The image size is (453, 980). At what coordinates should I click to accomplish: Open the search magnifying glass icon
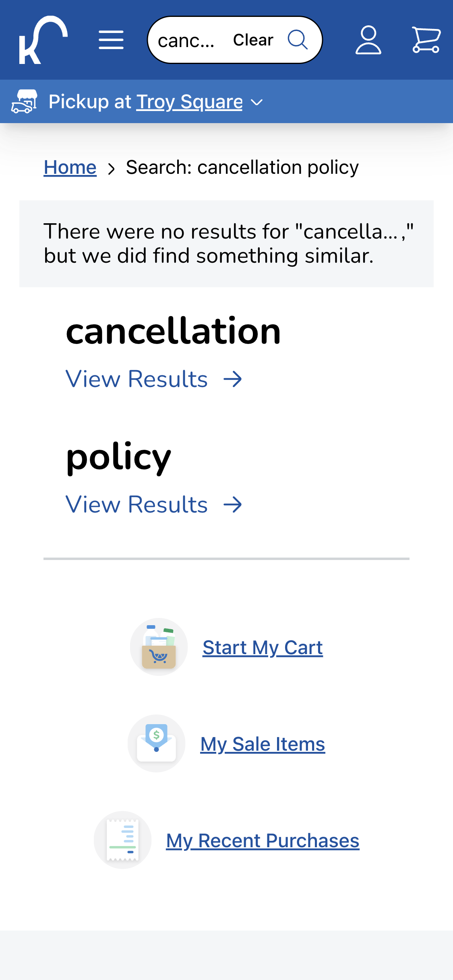pos(298,39)
